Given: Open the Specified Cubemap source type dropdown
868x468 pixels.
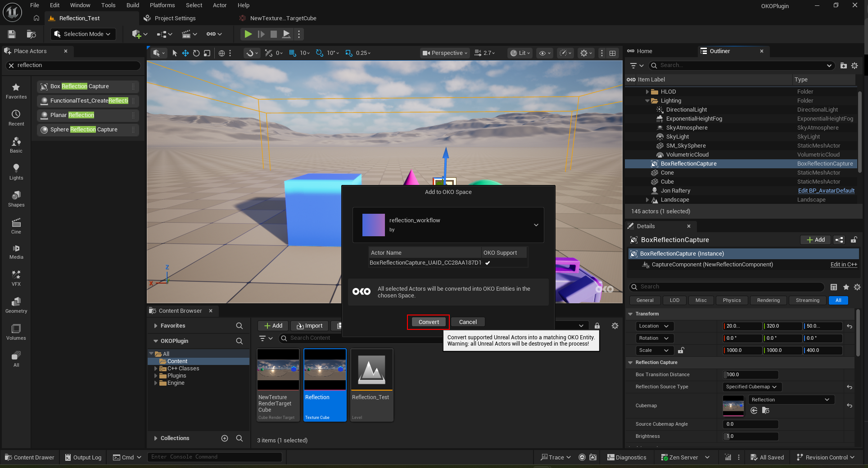Looking at the screenshot, I should tap(752, 387).
